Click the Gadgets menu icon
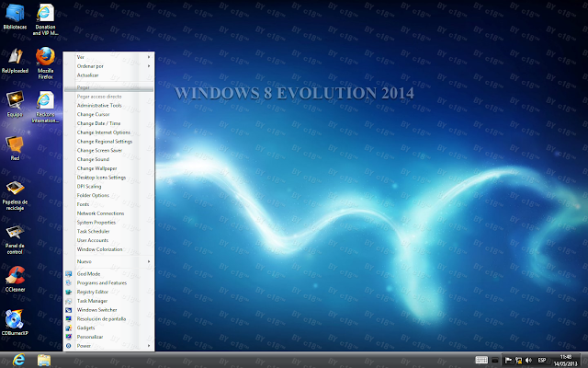 (69, 328)
